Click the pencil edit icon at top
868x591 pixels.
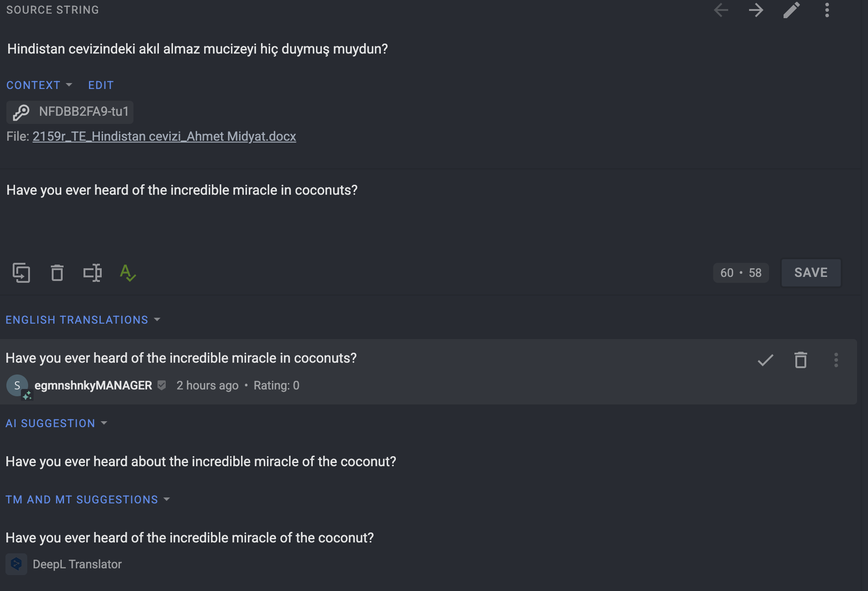[x=791, y=10]
